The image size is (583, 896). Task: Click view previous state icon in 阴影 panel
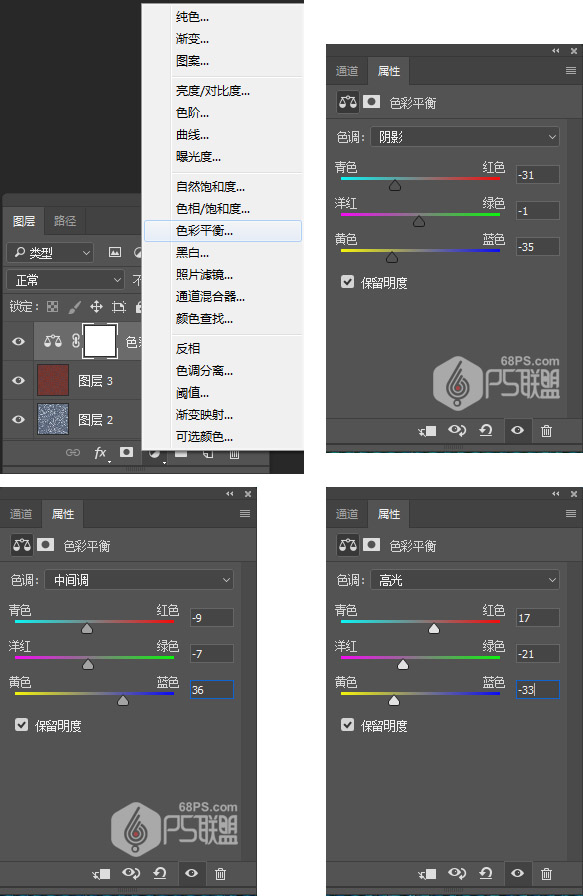point(457,430)
